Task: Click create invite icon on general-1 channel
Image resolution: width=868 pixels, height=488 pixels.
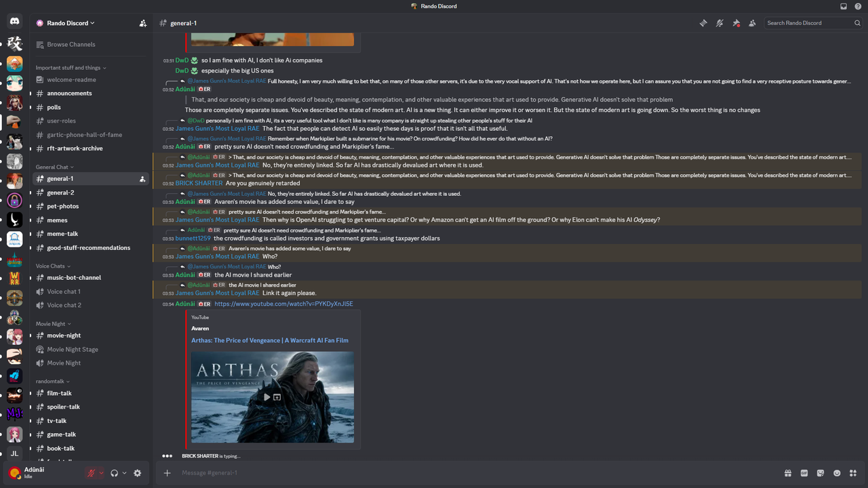Action: pyautogui.click(x=142, y=179)
